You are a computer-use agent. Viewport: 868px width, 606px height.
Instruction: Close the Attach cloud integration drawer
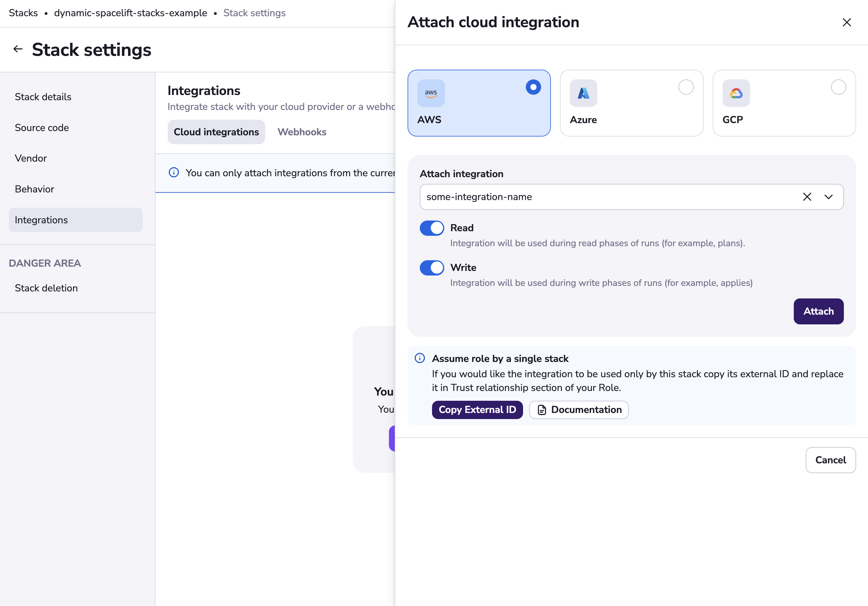[x=846, y=22]
